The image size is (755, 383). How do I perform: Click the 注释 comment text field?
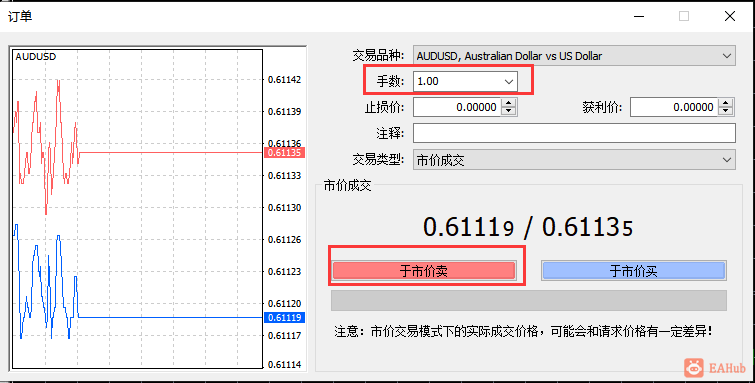pos(574,133)
